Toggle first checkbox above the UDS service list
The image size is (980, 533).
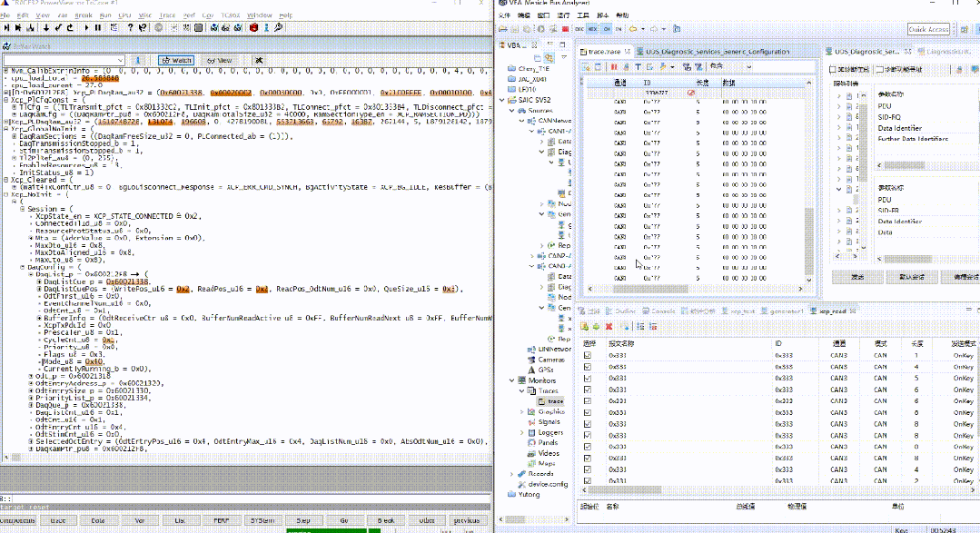(833, 69)
